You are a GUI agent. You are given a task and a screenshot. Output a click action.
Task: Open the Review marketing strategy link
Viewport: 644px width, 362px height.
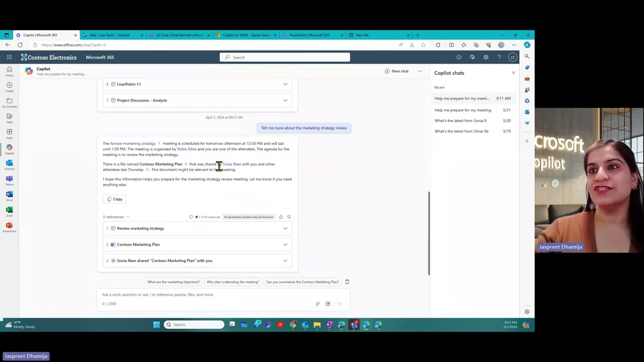click(133, 144)
